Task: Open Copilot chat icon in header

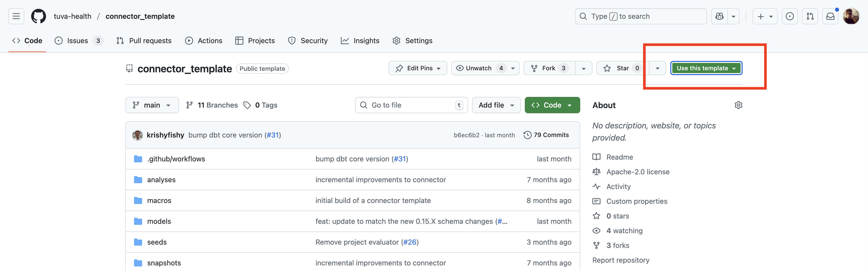Action: point(720,16)
